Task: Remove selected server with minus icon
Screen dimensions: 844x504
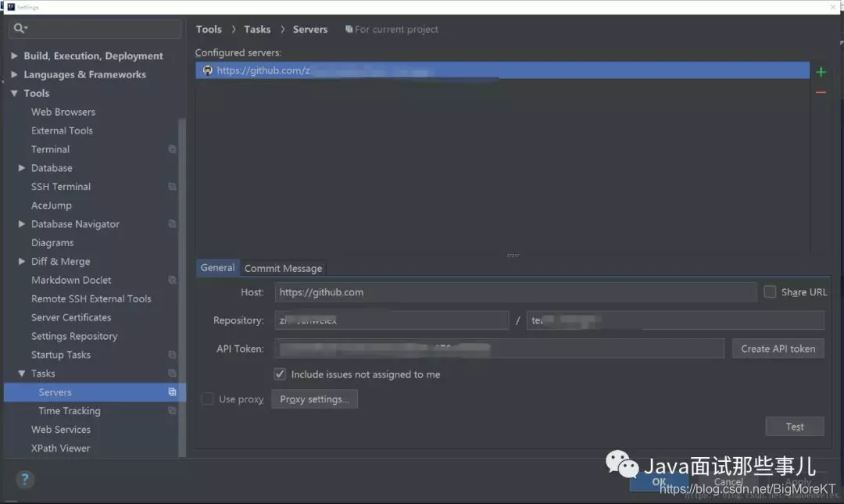Action: pos(821,93)
